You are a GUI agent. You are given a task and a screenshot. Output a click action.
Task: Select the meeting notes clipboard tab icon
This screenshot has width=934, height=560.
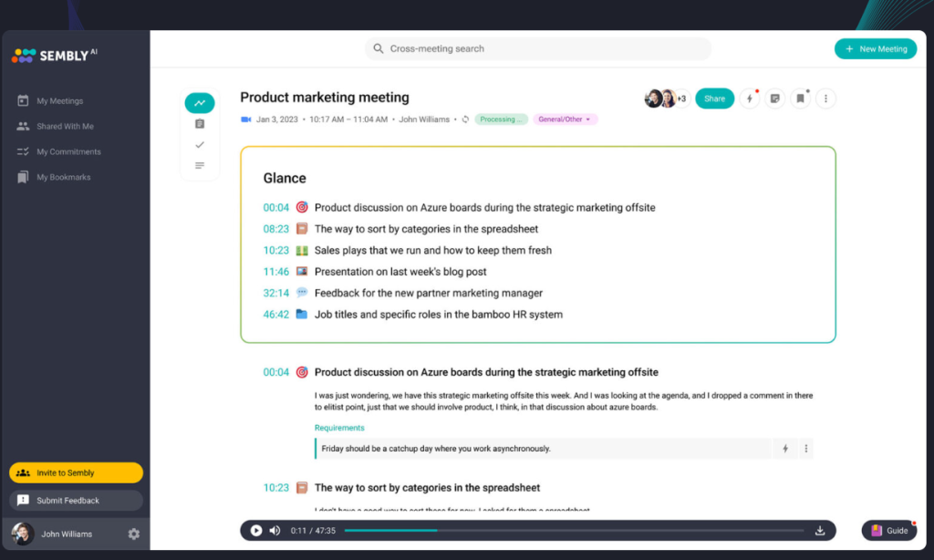[x=200, y=124]
